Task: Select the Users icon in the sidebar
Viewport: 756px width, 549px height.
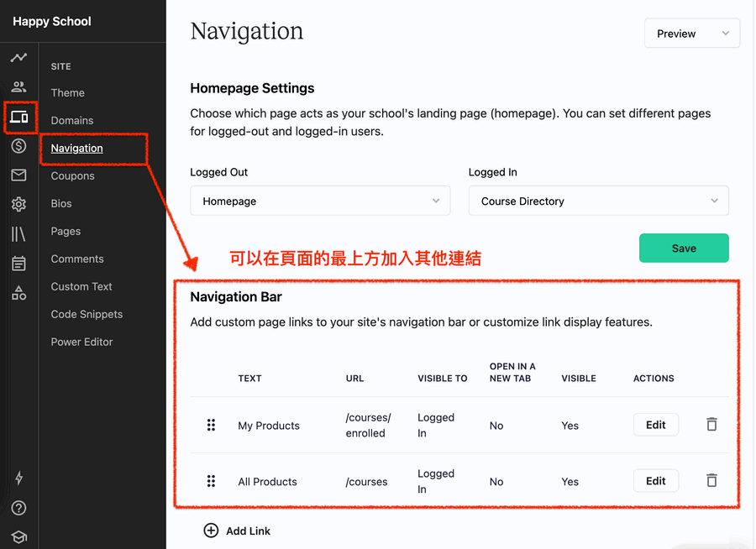Action: pyautogui.click(x=18, y=86)
